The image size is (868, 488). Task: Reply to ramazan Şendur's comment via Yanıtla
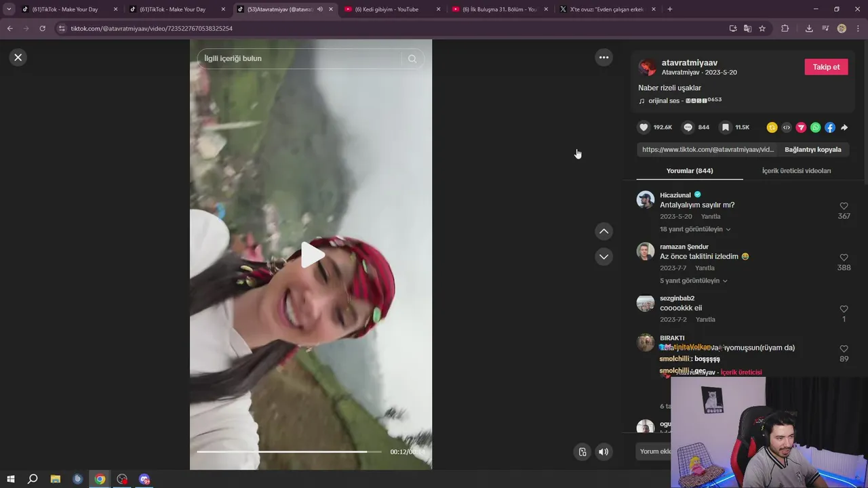[705, 268]
